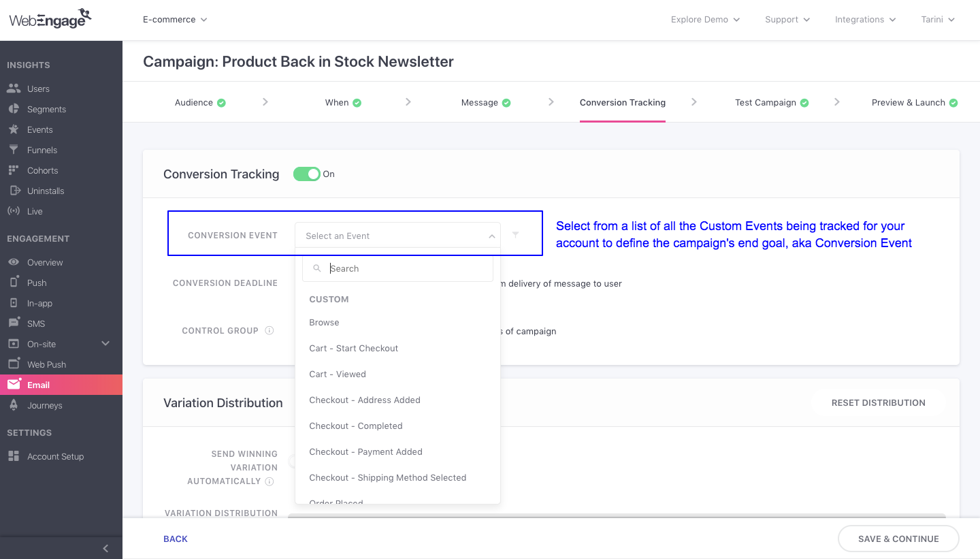
Task: Click the Uninstalls icon
Action: point(14,191)
